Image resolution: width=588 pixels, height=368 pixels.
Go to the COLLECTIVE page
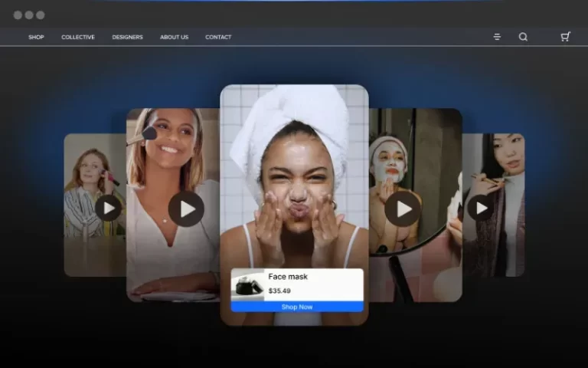click(x=77, y=37)
